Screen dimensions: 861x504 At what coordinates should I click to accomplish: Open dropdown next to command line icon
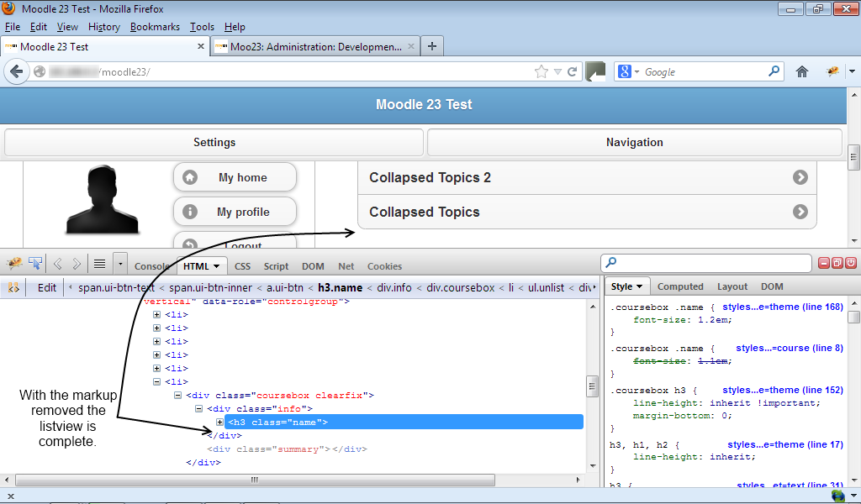[x=120, y=265]
